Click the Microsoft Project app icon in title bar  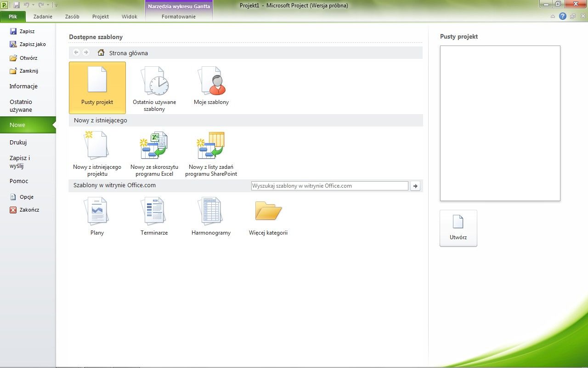click(5, 5)
